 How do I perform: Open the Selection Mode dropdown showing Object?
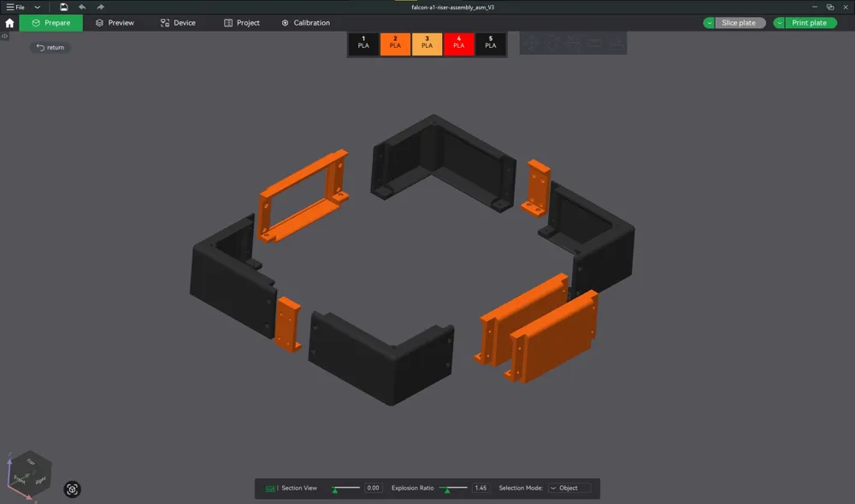569,488
